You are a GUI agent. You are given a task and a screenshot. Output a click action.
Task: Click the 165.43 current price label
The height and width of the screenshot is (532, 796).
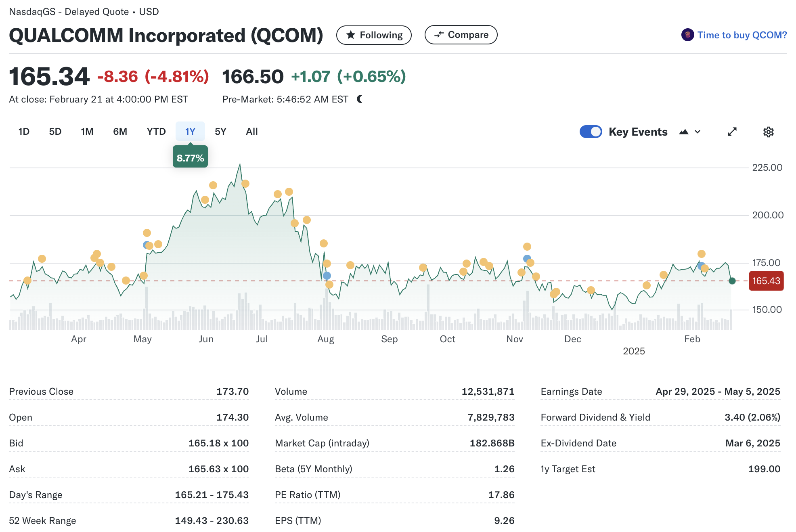[766, 281]
